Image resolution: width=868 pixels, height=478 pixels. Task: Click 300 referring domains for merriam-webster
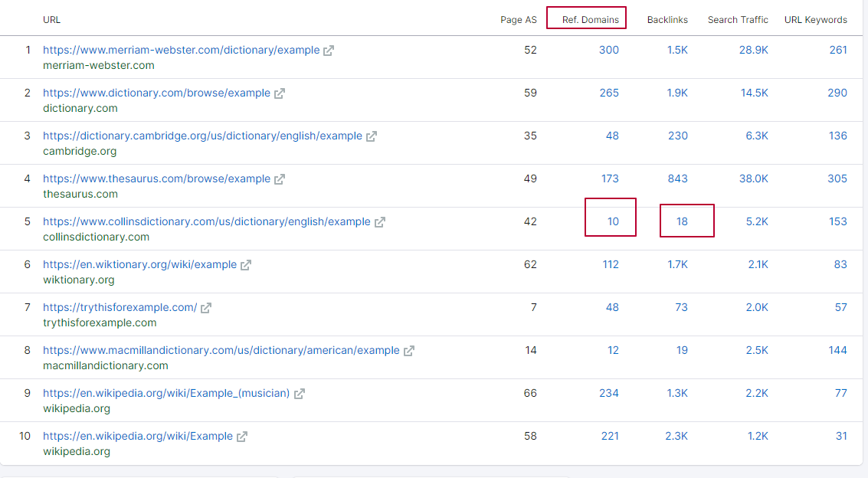(x=609, y=50)
